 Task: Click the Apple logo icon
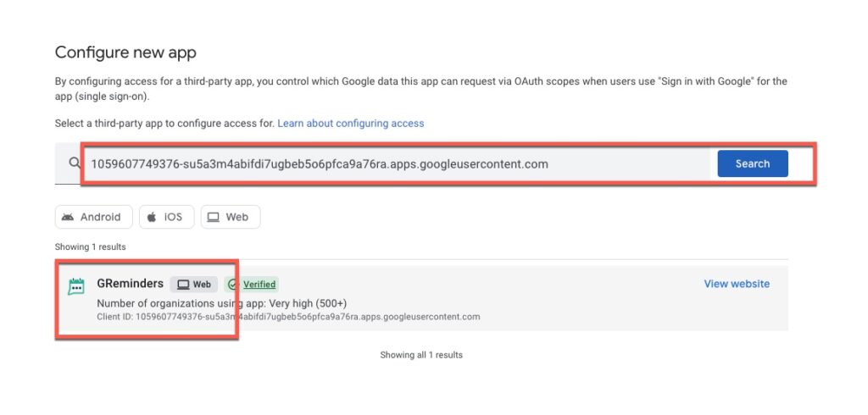(x=152, y=217)
